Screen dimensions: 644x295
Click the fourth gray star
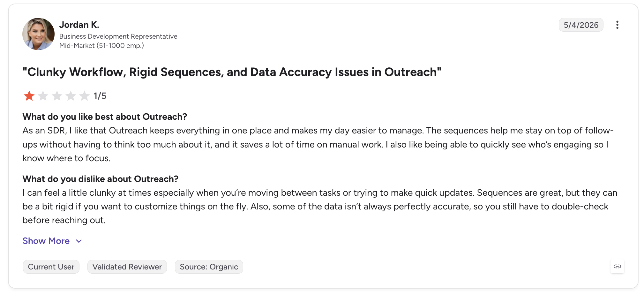[71, 96]
